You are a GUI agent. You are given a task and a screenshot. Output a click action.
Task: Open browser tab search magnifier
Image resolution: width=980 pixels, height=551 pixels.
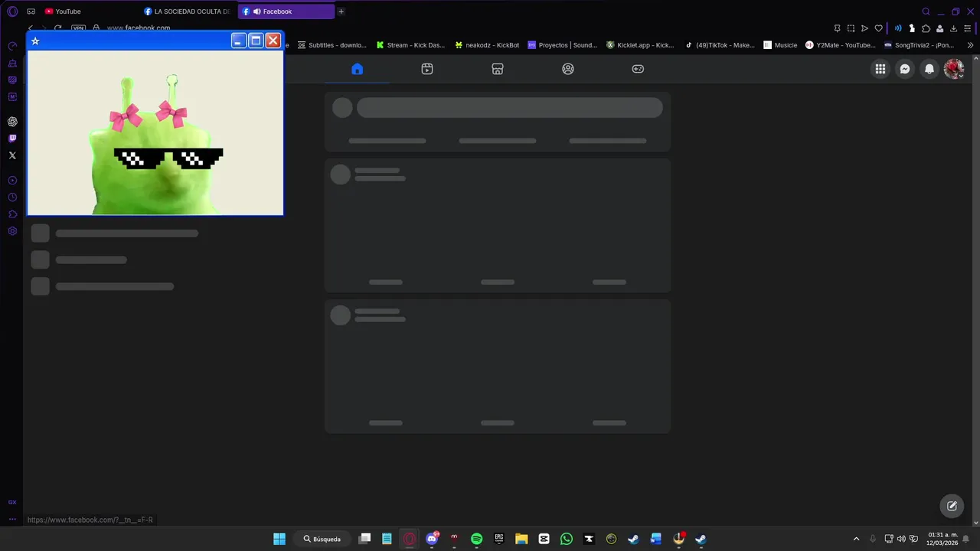click(926, 11)
